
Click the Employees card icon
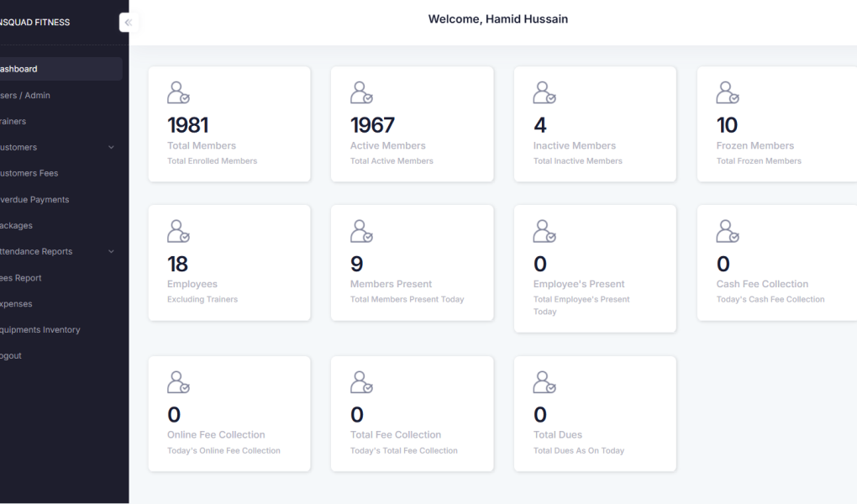(177, 231)
